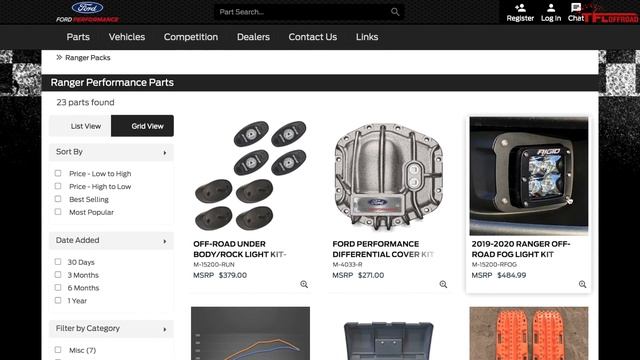Viewport: 640px width, 360px height.
Task: Zoom the Differential Cover Kit image
Action: 443,284
